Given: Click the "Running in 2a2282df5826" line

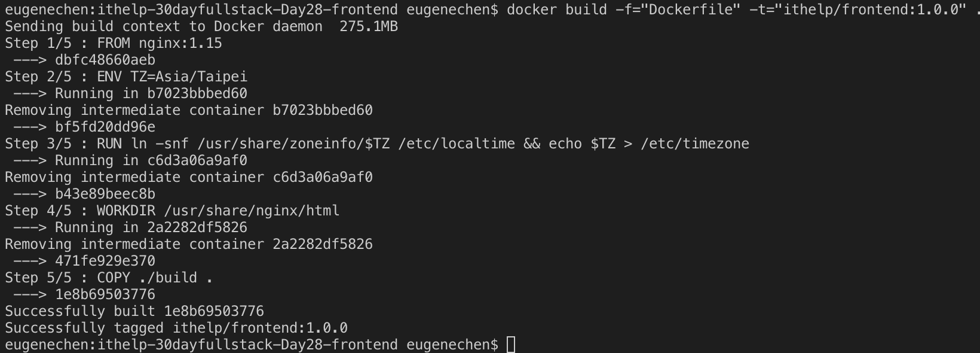Looking at the screenshot, I should [151, 227].
